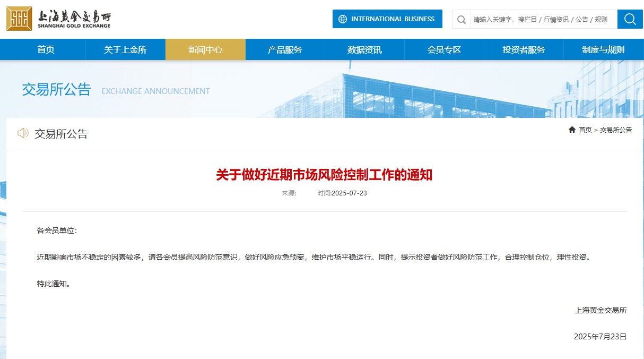
Task: Click the 首页 breadcrumb link
Action: (x=585, y=130)
